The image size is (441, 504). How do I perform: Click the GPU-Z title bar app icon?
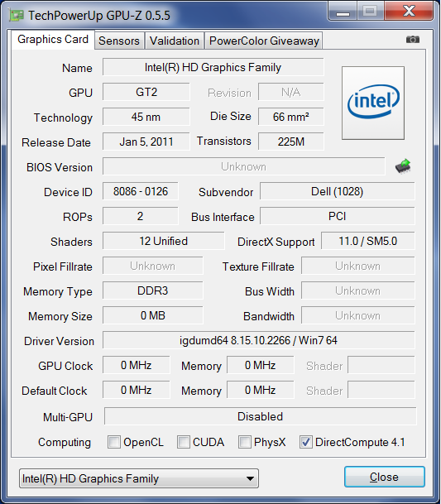(17, 16)
